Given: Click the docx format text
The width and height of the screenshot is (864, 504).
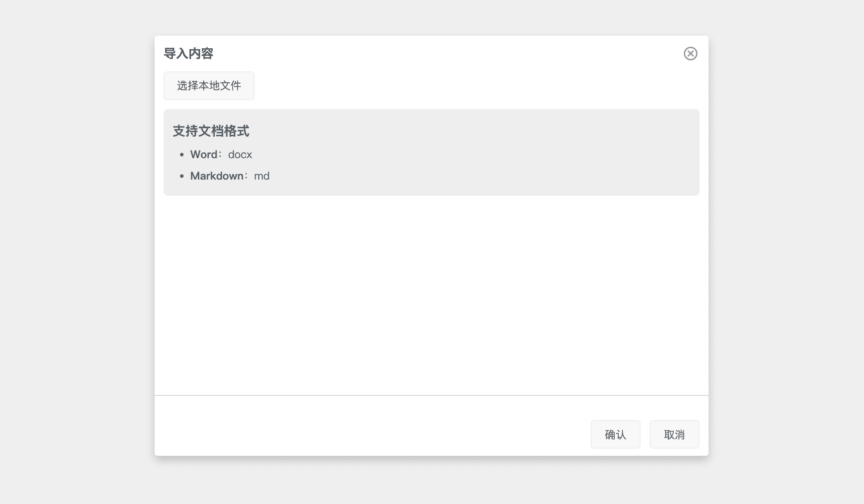Looking at the screenshot, I should 240,155.
